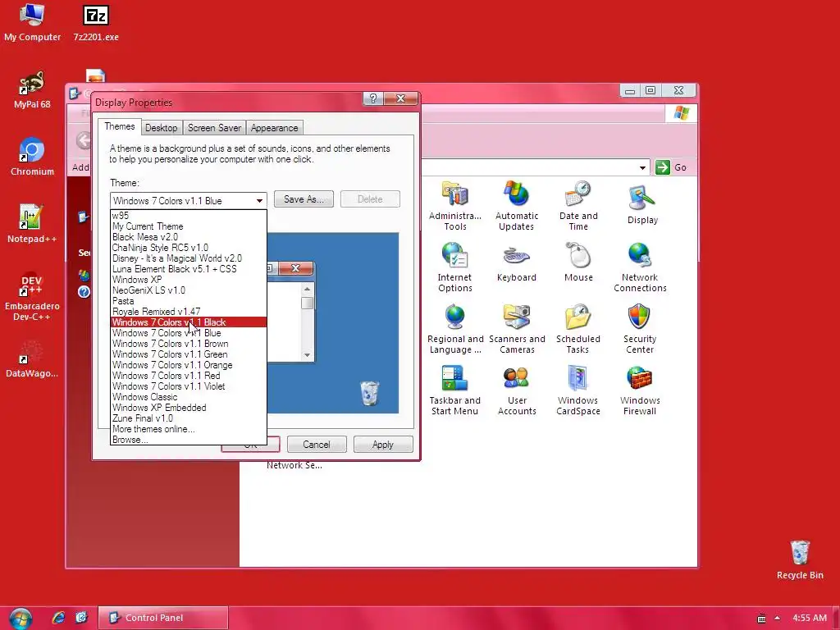The height and width of the screenshot is (630, 840).
Task: Choose Windows 7 Colors v1.1 Red theme
Action: pyautogui.click(x=189, y=376)
